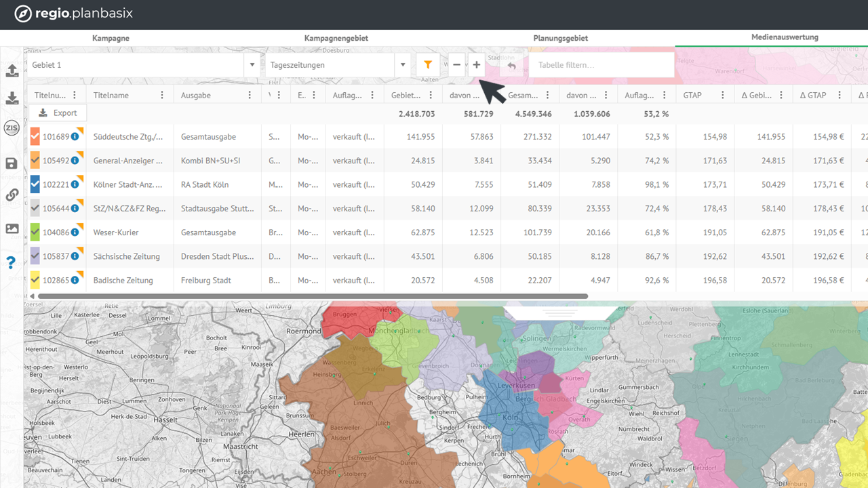Image resolution: width=868 pixels, height=488 pixels.
Task: Switch to the Kampagnengebiet tab
Action: click(x=336, y=39)
